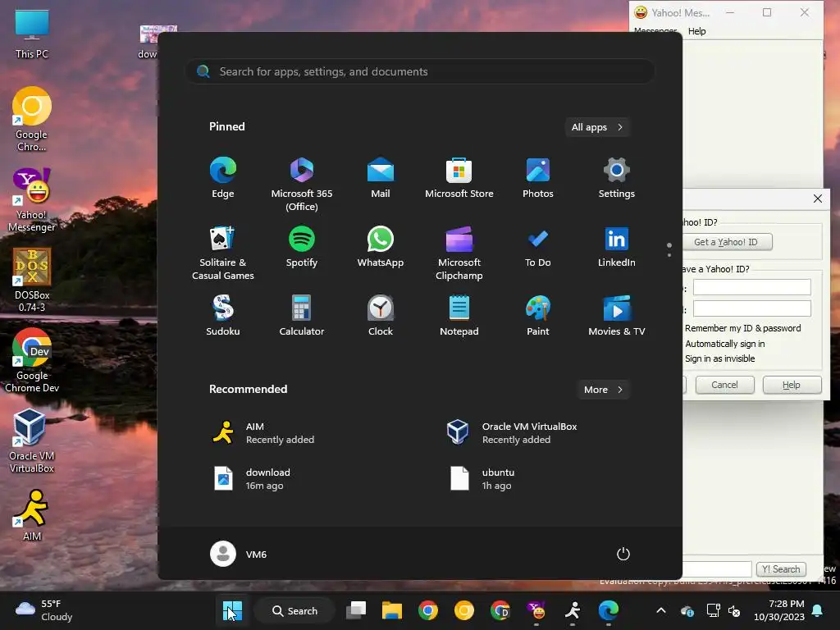Launch Spotify from Start menu
This screenshot has height=630, width=840.
302,247
